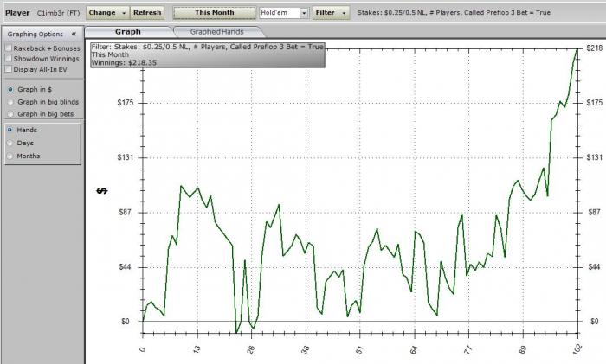Click the $87 label on right axis
The width and height of the screenshot is (606, 364).
[594, 213]
